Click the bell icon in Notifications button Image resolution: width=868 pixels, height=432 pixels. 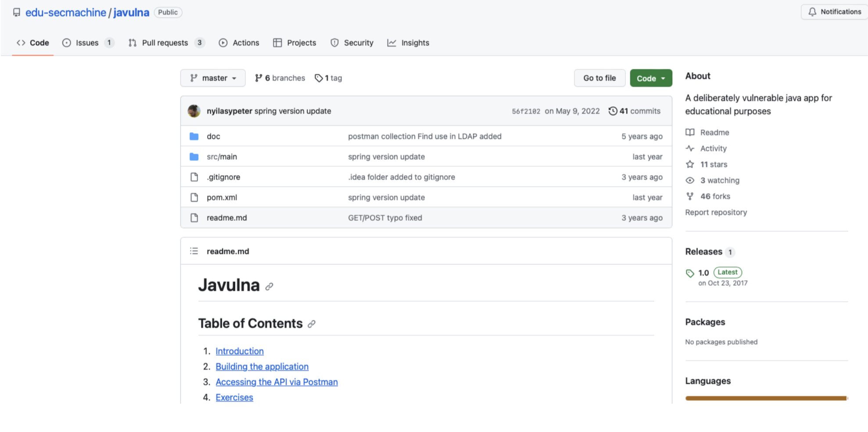click(x=812, y=12)
